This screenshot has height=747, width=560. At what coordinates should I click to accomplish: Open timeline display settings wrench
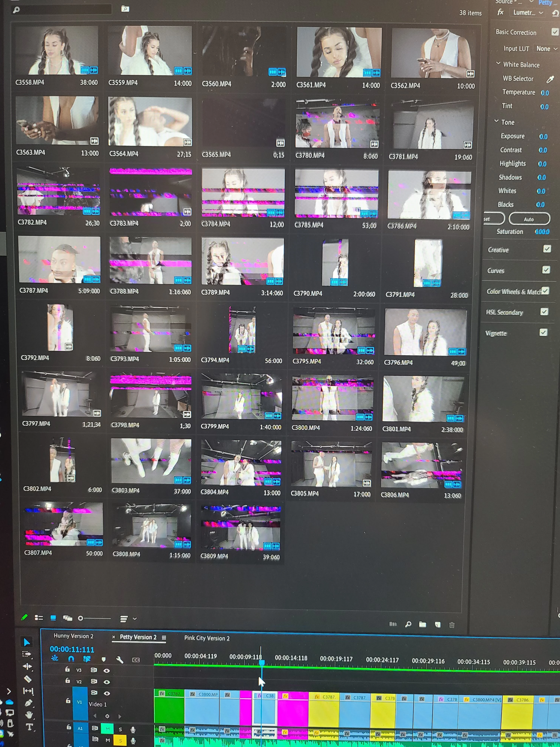(119, 660)
